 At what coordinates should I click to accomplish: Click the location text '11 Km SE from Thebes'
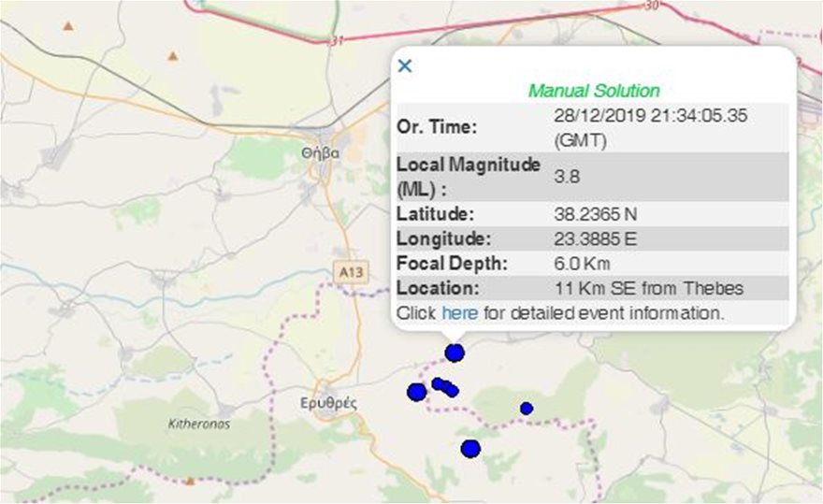[x=649, y=288]
